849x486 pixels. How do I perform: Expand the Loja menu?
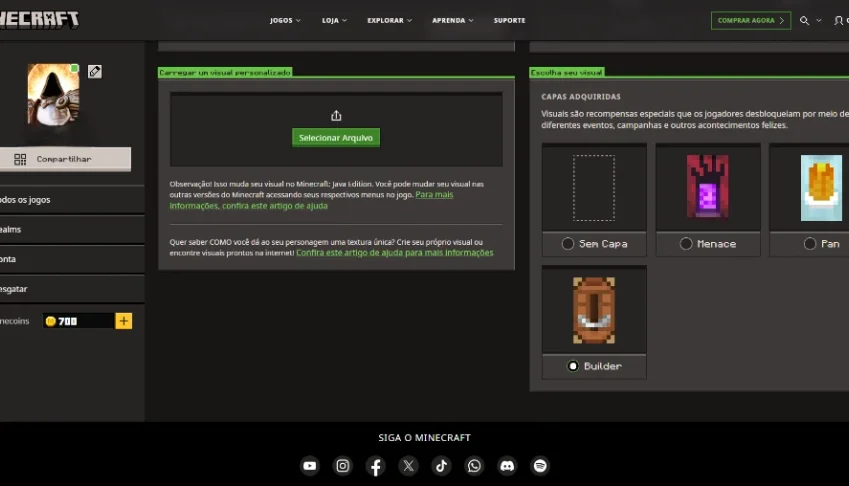click(335, 21)
